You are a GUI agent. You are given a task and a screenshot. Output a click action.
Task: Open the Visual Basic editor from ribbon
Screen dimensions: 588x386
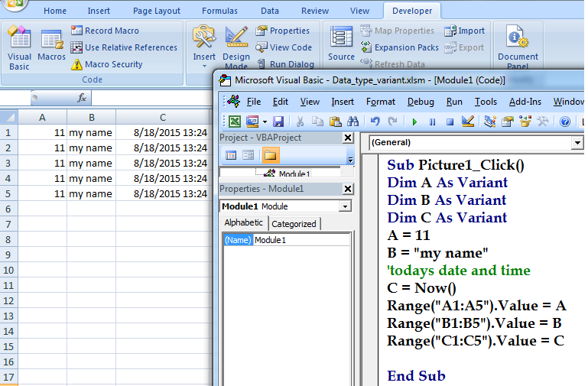coord(20,47)
